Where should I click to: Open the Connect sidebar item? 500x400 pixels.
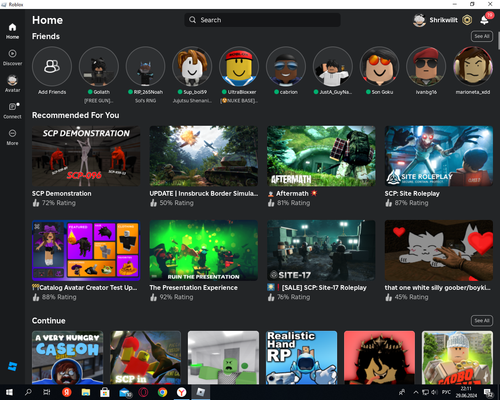(x=12, y=110)
